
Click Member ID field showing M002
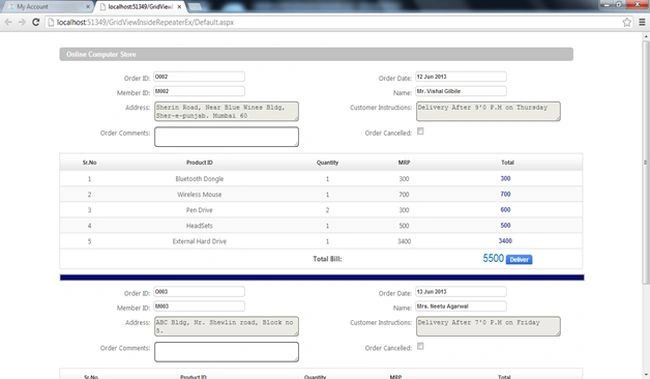pos(199,91)
